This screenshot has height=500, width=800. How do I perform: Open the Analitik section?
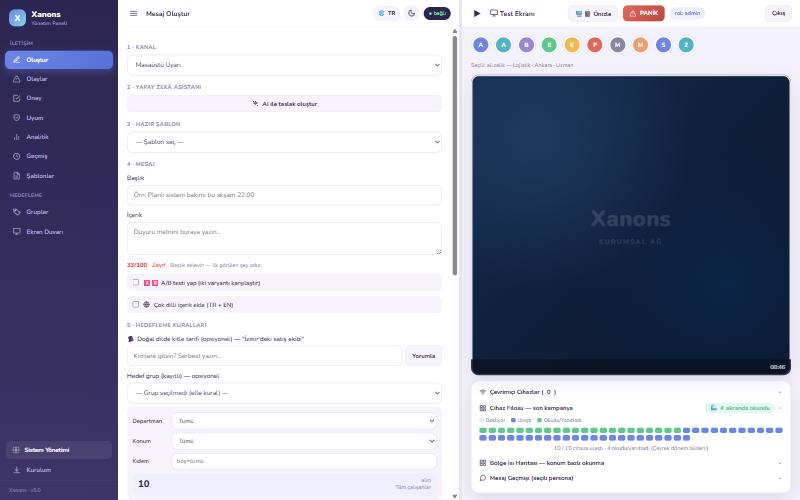59,137
